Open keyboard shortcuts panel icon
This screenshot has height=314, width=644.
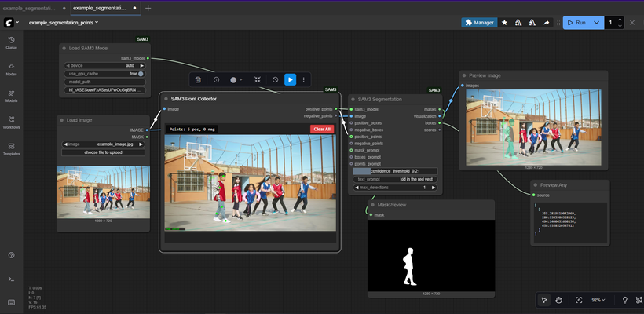(x=11, y=302)
